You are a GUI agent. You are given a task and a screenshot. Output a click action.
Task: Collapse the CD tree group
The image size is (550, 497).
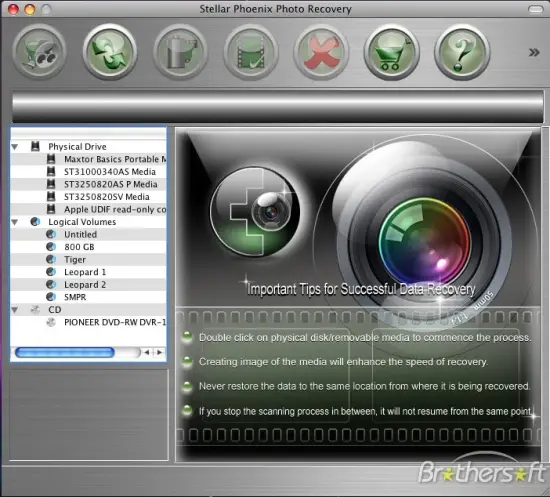coord(15,310)
